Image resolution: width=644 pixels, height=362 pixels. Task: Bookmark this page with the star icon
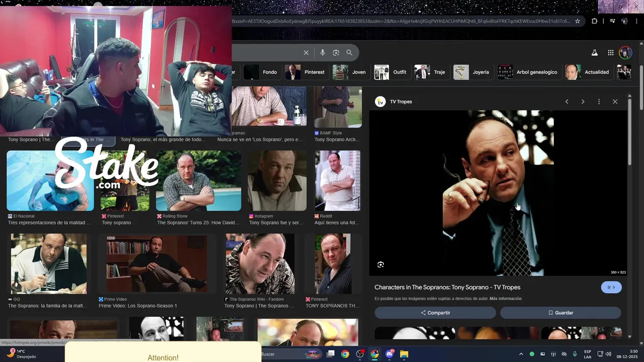click(578, 21)
